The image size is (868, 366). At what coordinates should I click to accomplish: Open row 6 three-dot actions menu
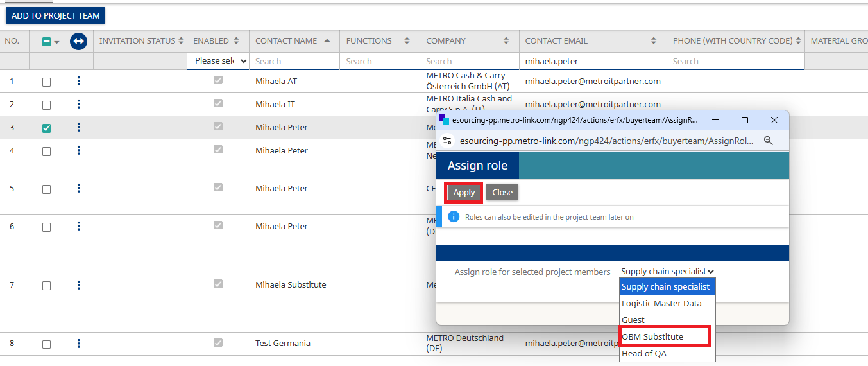pos(79,226)
